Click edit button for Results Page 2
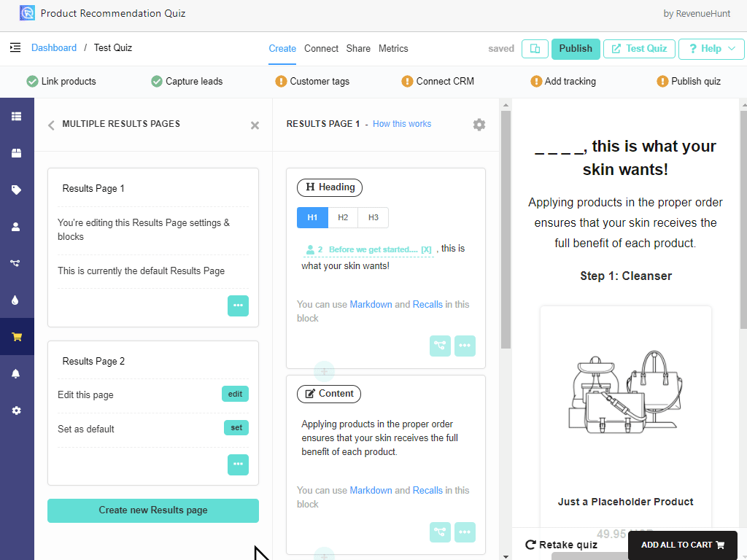The image size is (747, 560). (x=236, y=394)
